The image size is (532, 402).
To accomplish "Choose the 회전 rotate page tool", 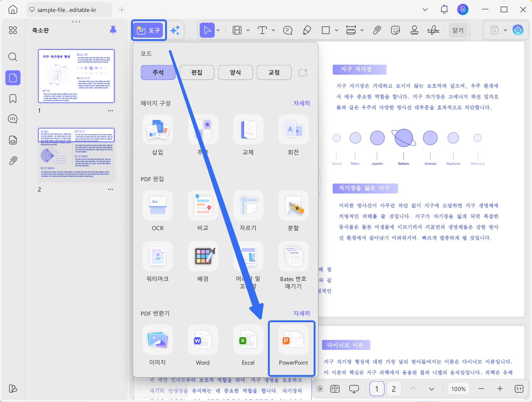I will tap(293, 135).
